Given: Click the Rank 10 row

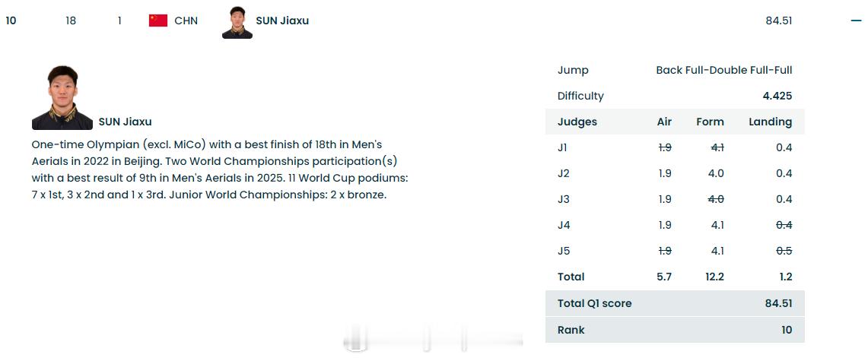Looking at the screenshot, I should [x=675, y=330].
